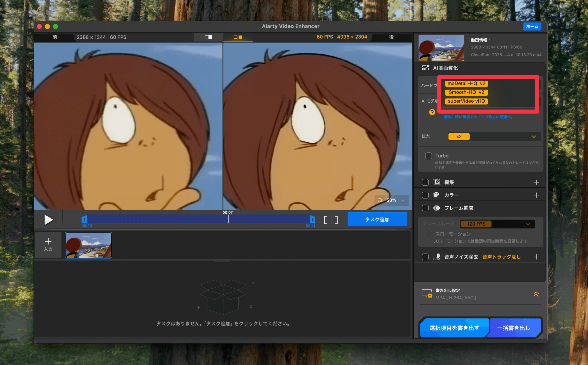Open the 120 FPS frame rate dropdown
Image resolution: width=588 pixels, height=365 pixels.
(497, 224)
